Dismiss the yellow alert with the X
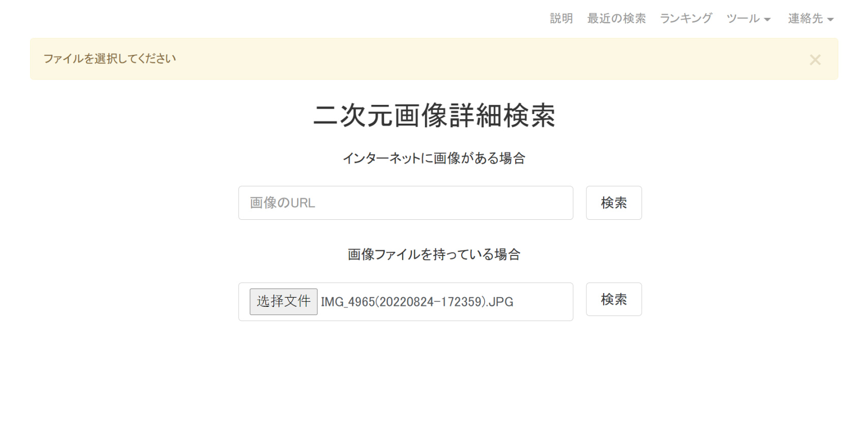The image size is (868, 430). click(x=815, y=60)
